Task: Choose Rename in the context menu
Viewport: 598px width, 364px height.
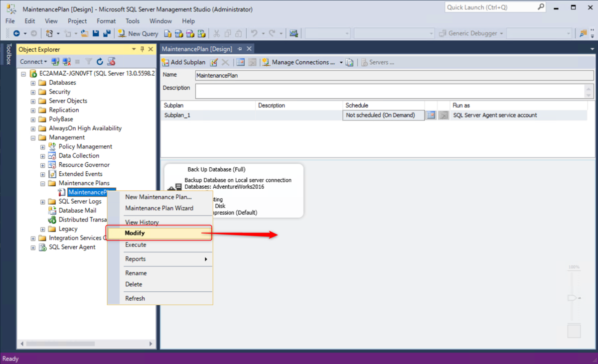Action: pyautogui.click(x=160, y=273)
